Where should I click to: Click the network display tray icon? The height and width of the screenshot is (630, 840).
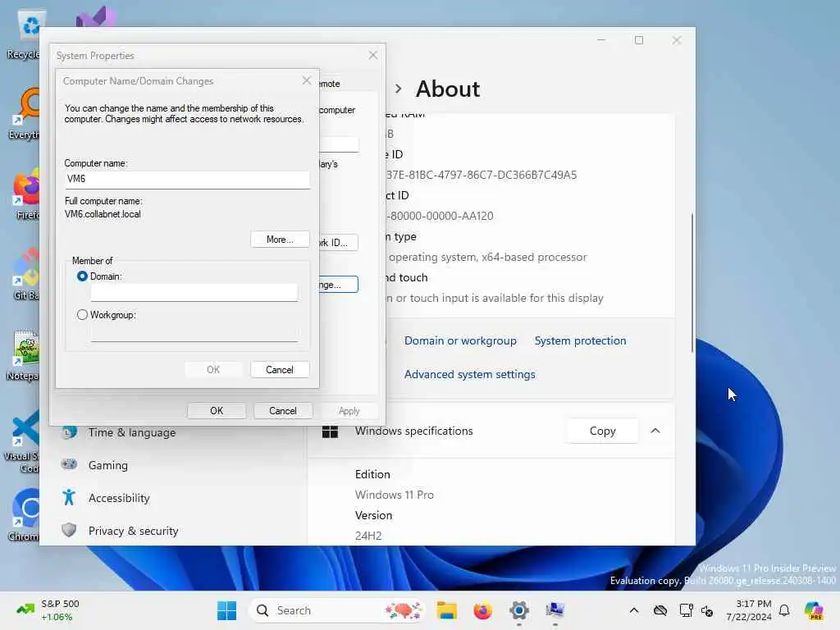[x=686, y=610]
